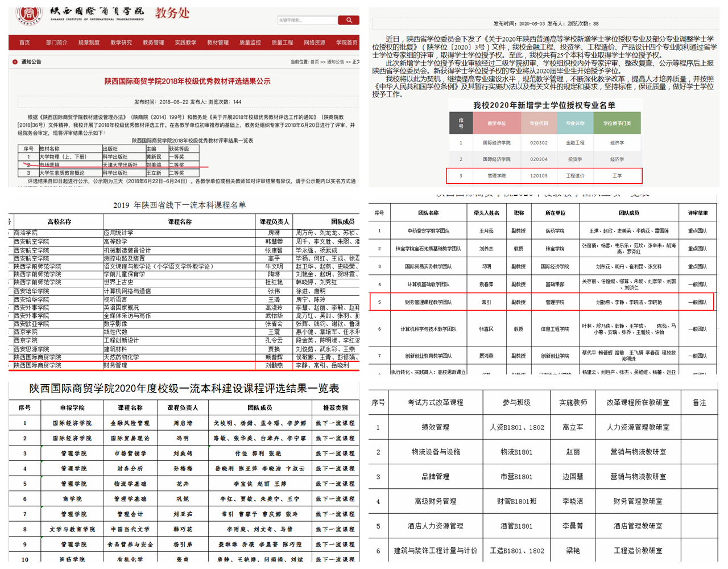Click the green 学位授予门类 table header cell
Screen dimensions: 728x569
click(617, 123)
